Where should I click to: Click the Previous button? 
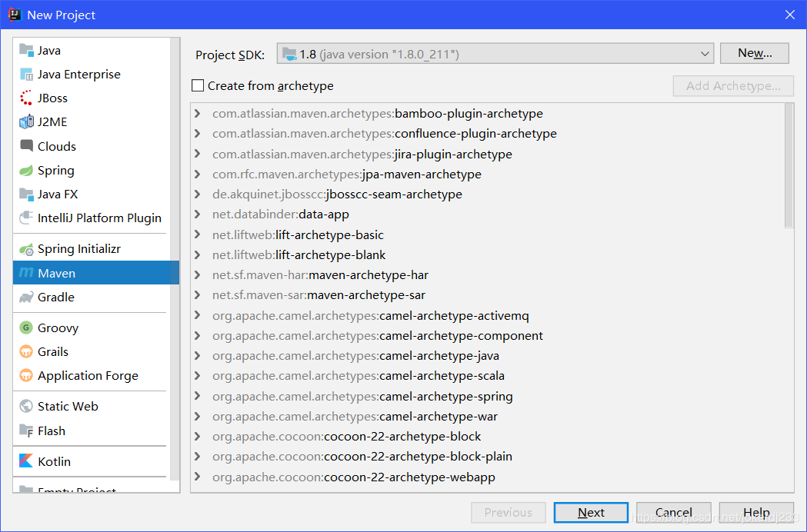pyautogui.click(x=508, y=513)
